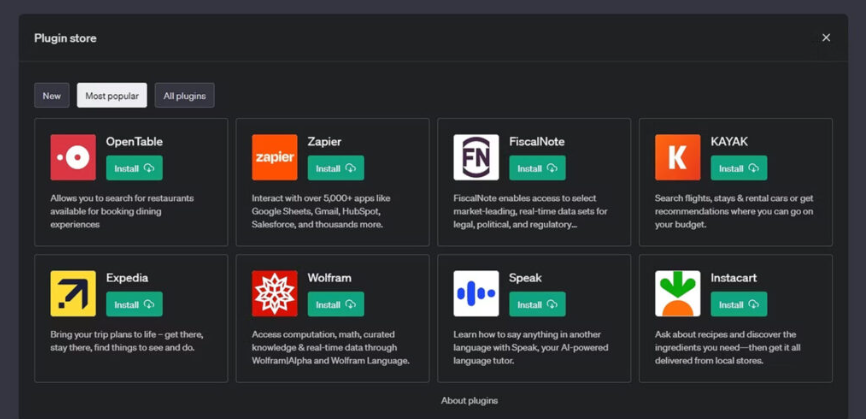Install the KAYAK plugin
The width and height of the screenshot is (866, 419).
(x=739, y=168)
